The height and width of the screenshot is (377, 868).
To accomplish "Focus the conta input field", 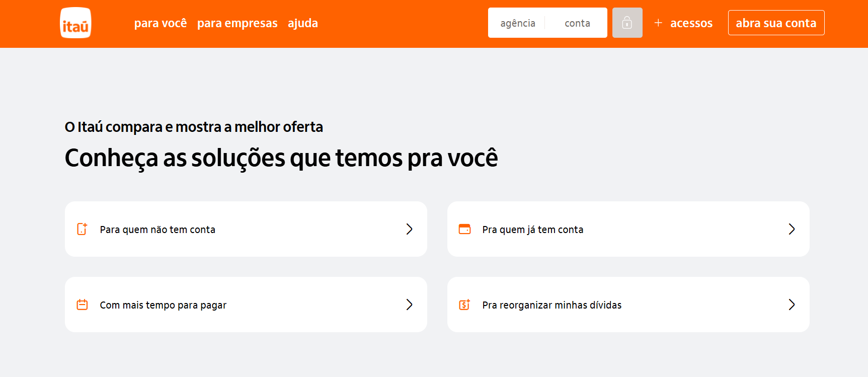I will tap(577, 23).
